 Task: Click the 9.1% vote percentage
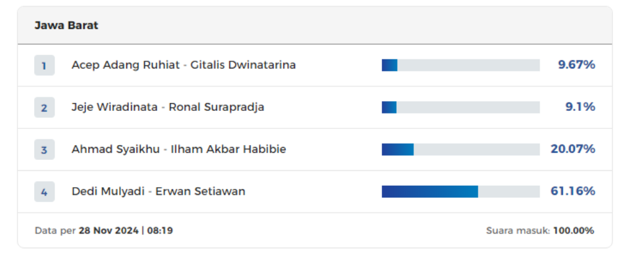[580, 107]
